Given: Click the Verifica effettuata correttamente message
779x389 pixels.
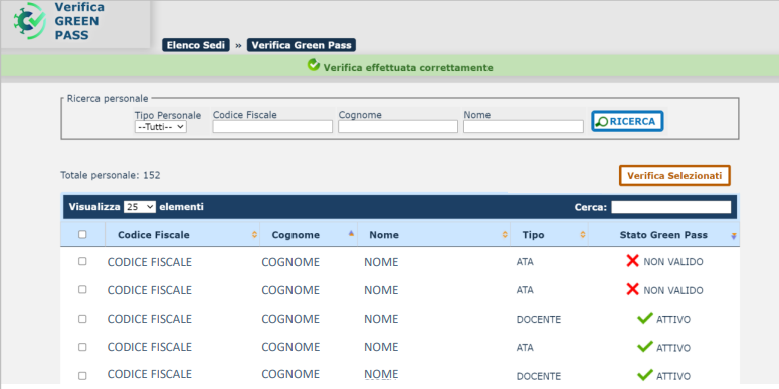Looking at the screenshot, I should tap(408, 68).
